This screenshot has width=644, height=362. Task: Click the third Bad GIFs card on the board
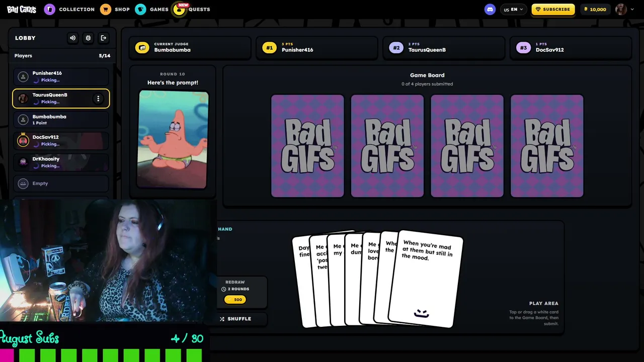(x=467, y=146)
